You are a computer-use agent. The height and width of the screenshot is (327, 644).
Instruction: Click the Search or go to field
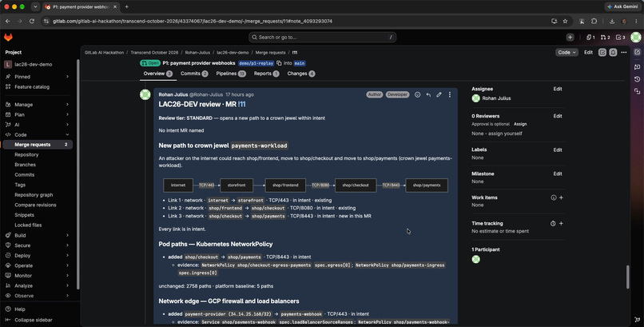click(x=323, y=38)
